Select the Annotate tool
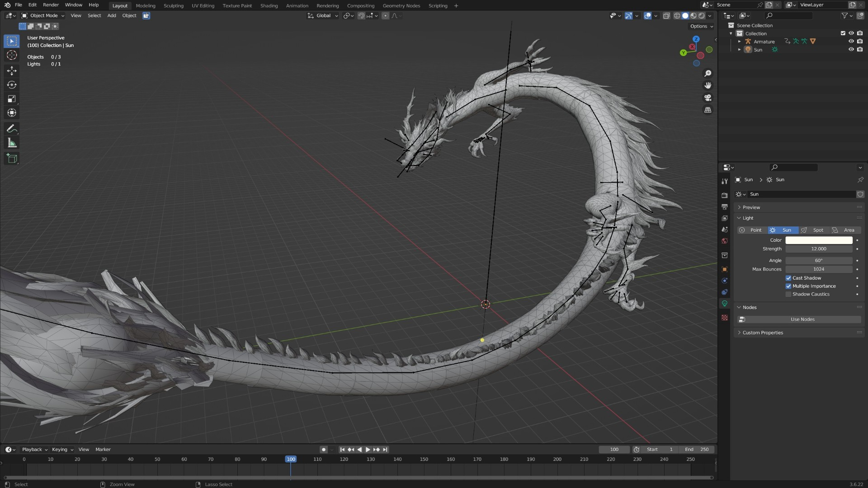 12,129
